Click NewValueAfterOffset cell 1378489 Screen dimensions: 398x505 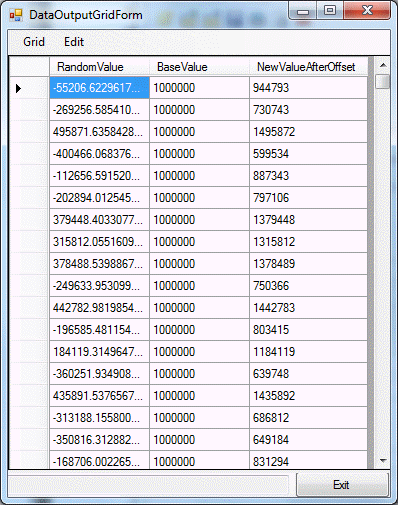309,264
